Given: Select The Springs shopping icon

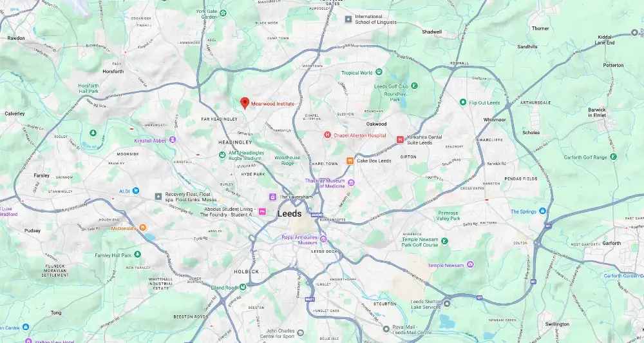Looking at the screenshot, I should (x=542, y=211).
